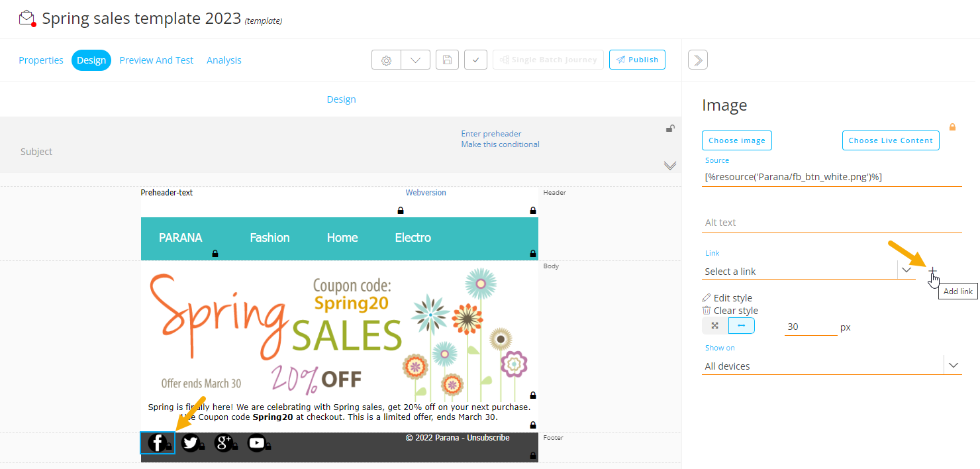This screenshot has height=469, width=980.
Task: Open the dropdown arrow next to gear button
Action: pyautogui.click(x=416, y=60)
